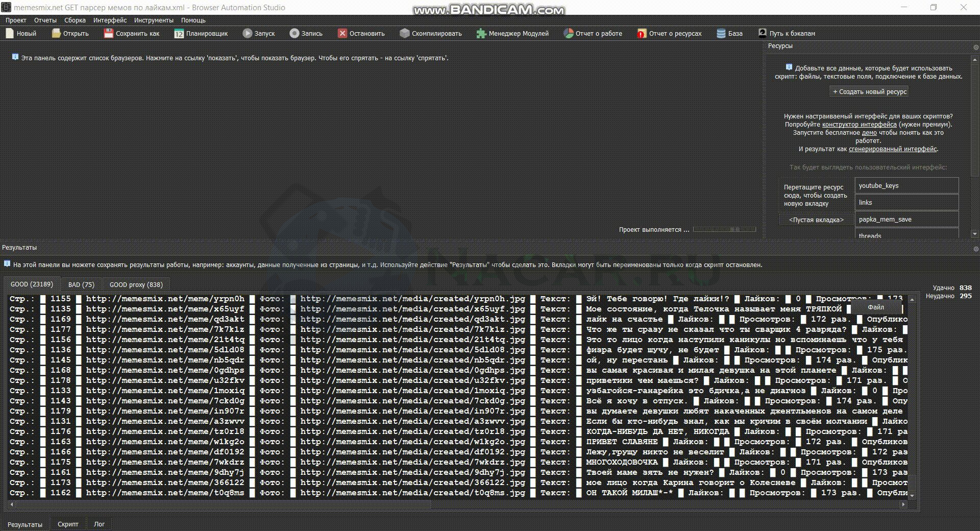
Task: Switch to the GOOD (23189) tab
Action: (32, 284)
